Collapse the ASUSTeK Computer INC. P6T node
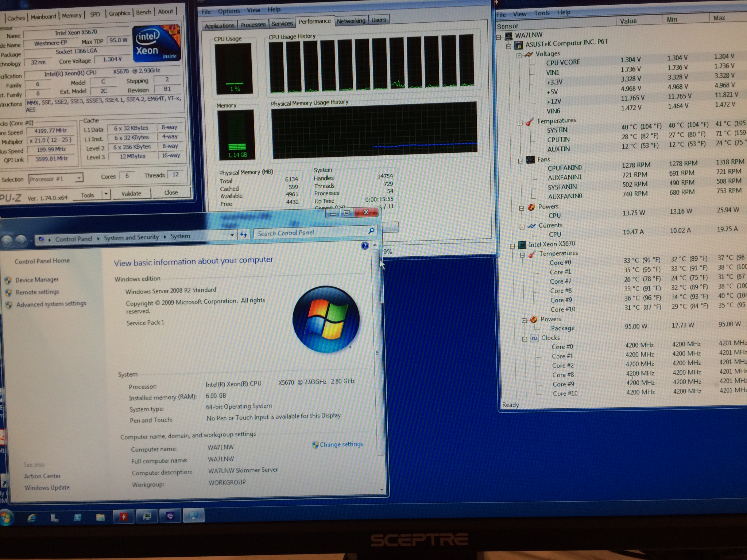The width and height of the screenshot is (747, 560). coord(509,46)
